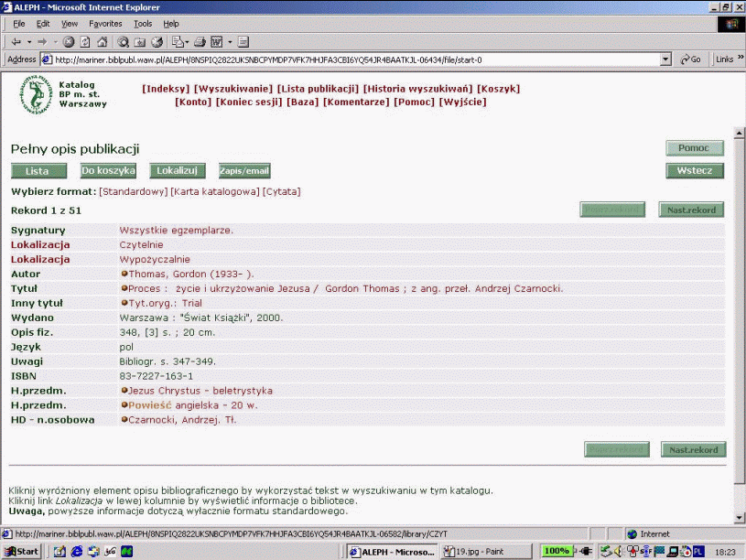The width and height of the screenshot is (746, 560).
Task: Click the page vertical scrollbar down arrow
Action: (x=739, y=519)
